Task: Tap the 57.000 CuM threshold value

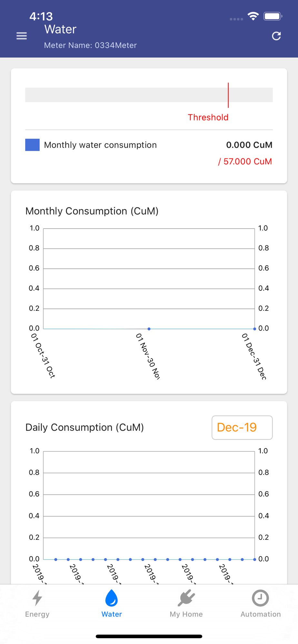Action: click(245, 161)
